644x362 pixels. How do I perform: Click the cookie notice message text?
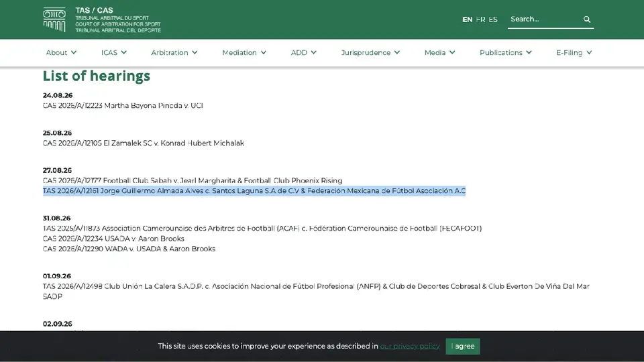[x=268, y=347]
